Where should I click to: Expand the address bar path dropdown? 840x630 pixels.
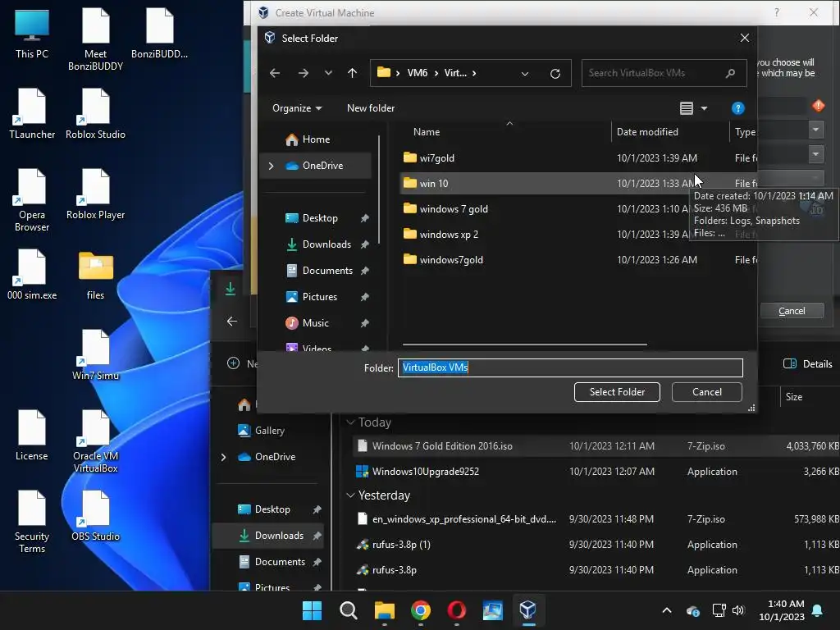point(525,73)
